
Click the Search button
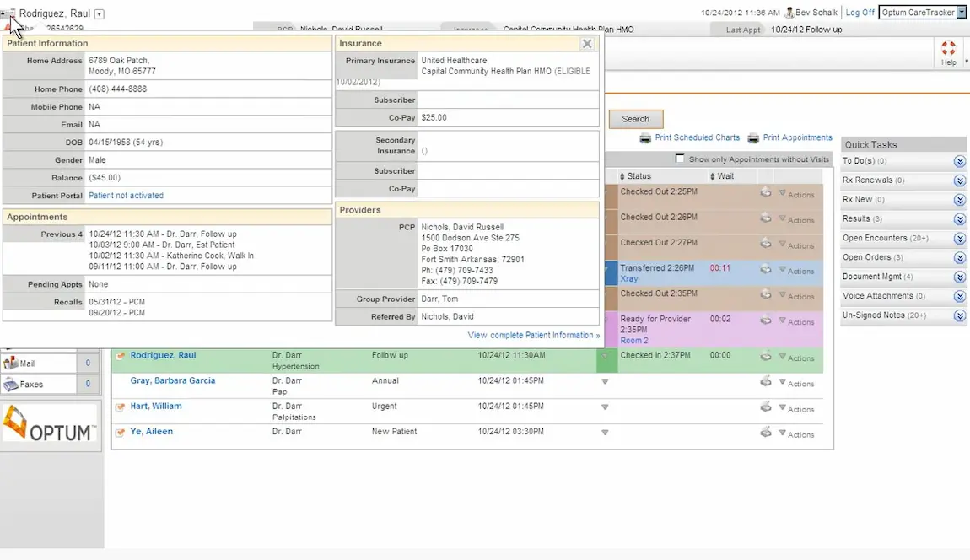(635, 118)
